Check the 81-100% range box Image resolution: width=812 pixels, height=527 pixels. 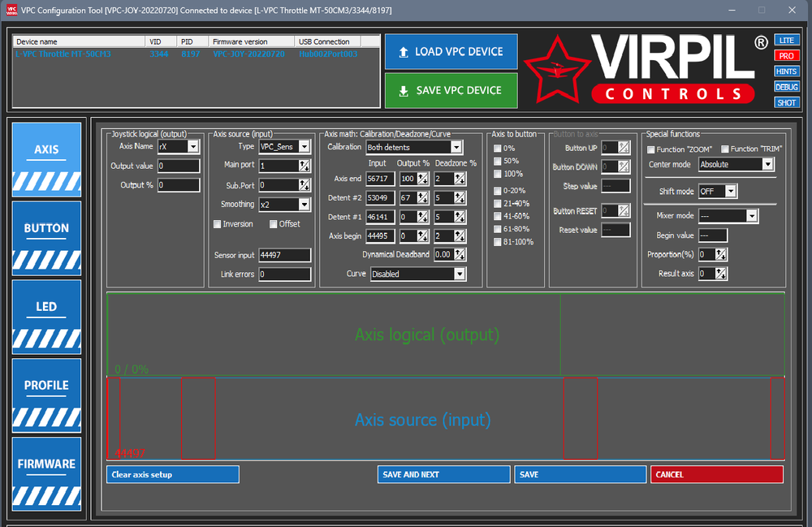point(498,242)
